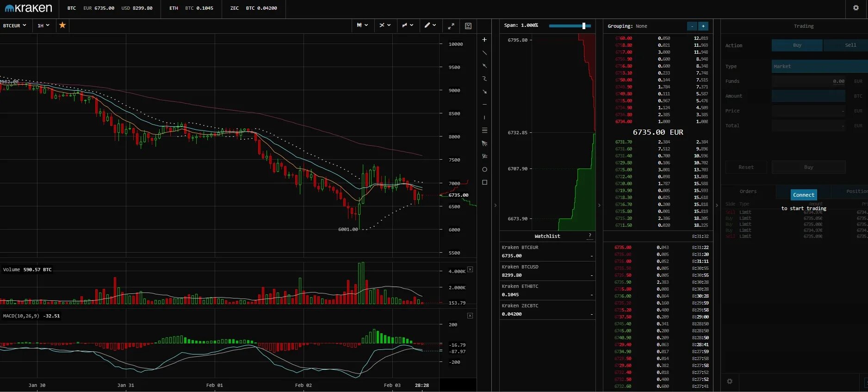868x392 pixels.
Task: Select the Buy action toggle
Action: coord(797,45)
